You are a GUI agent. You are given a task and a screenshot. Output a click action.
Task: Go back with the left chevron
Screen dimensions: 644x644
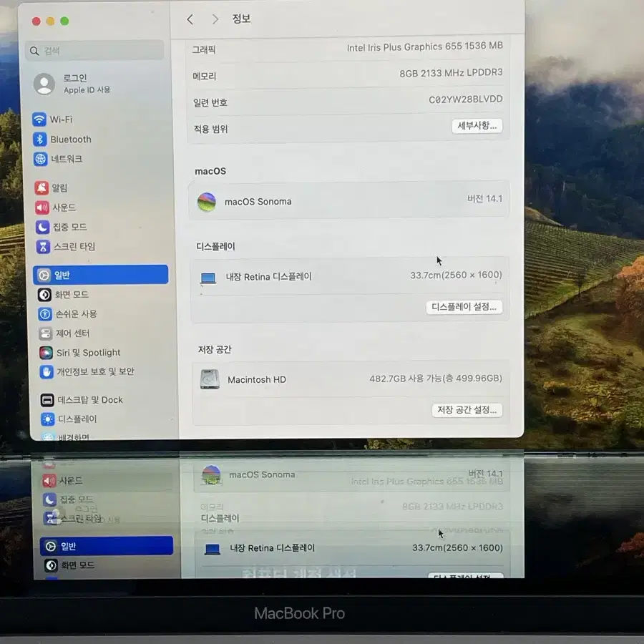[x=190, y=19]
